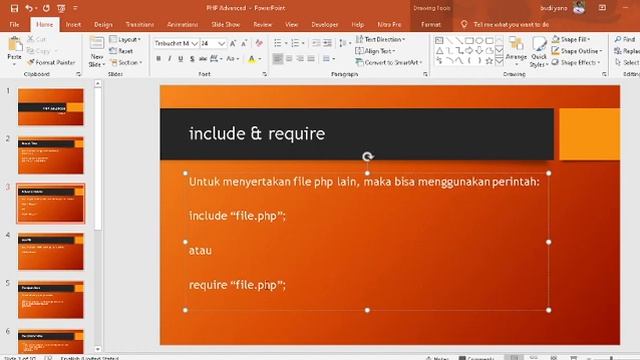Click the line spacing icon
The image size is (640, 360).
click(343, 43)
